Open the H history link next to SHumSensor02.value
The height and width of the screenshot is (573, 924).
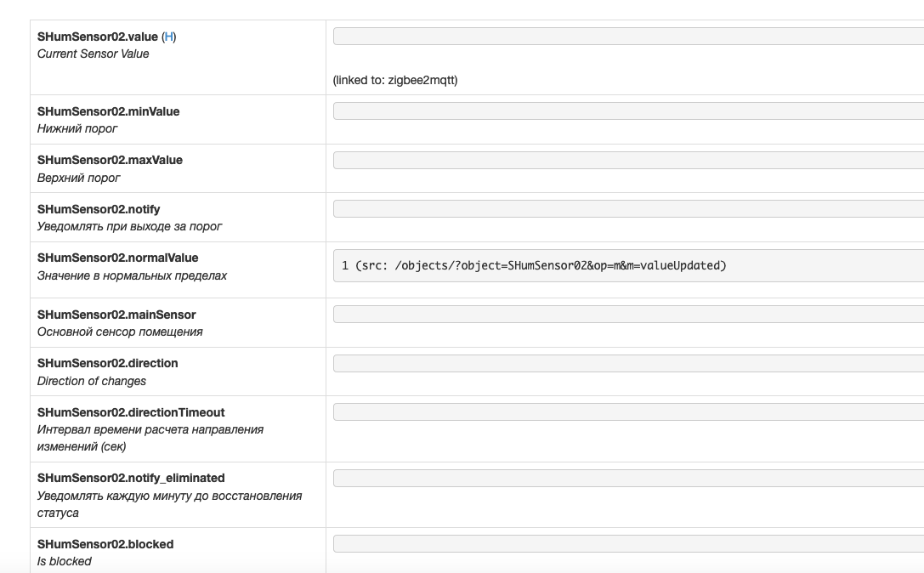tap(169, 37)
